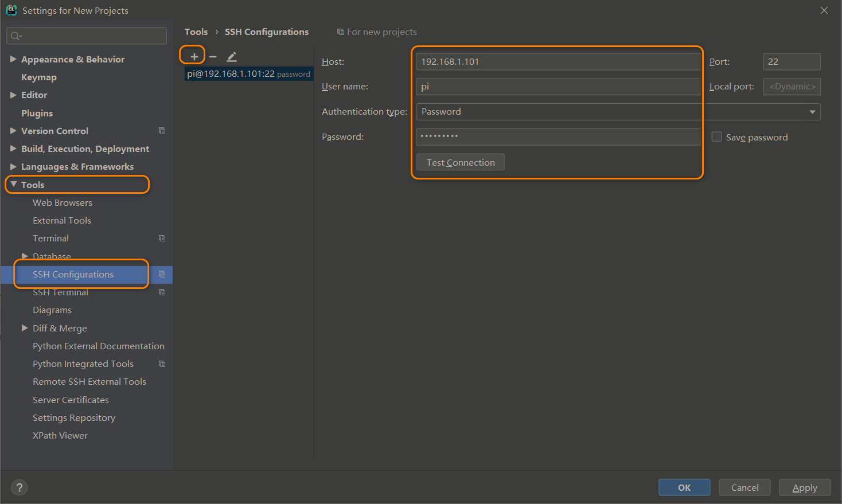
Task: Click the Port input field
Action: (792, 61)
